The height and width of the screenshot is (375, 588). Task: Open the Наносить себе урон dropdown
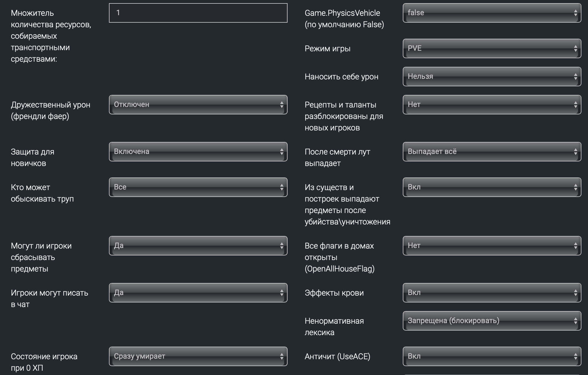coord(492,77)
